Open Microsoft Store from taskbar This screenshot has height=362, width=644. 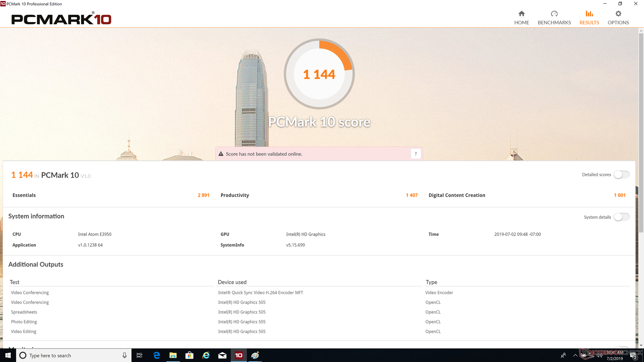pos(190,355)
